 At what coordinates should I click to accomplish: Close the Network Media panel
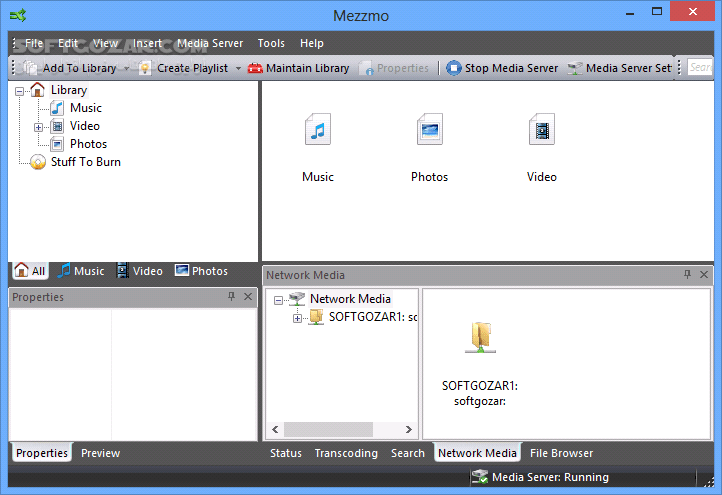pos(704,275)
